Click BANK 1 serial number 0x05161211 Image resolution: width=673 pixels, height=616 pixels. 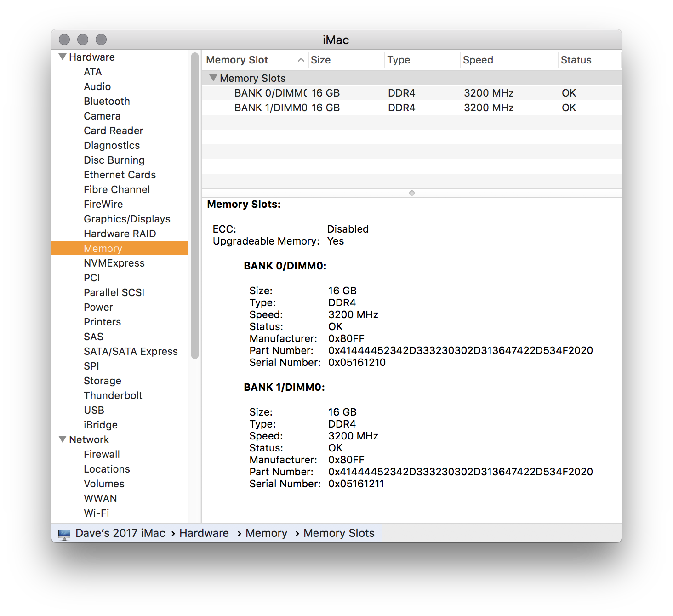click(x=356, y=484)
